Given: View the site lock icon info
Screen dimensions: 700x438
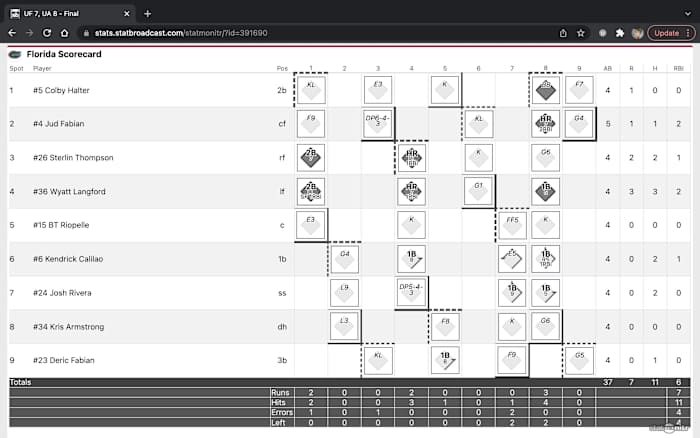Looking at the screenshot, I should point(86,33).
